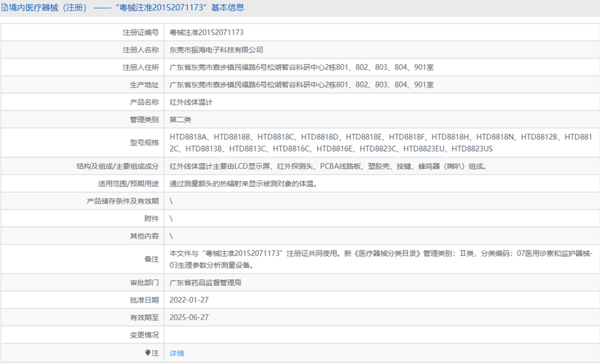Screen dimensions: 600x364
Task: Click the 产品储存条件及有效期 label
Action: (x=122, y=201)
